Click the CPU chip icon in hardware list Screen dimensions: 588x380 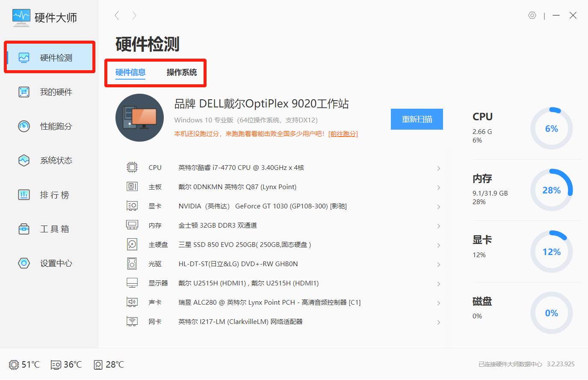(x=132, y=167)
